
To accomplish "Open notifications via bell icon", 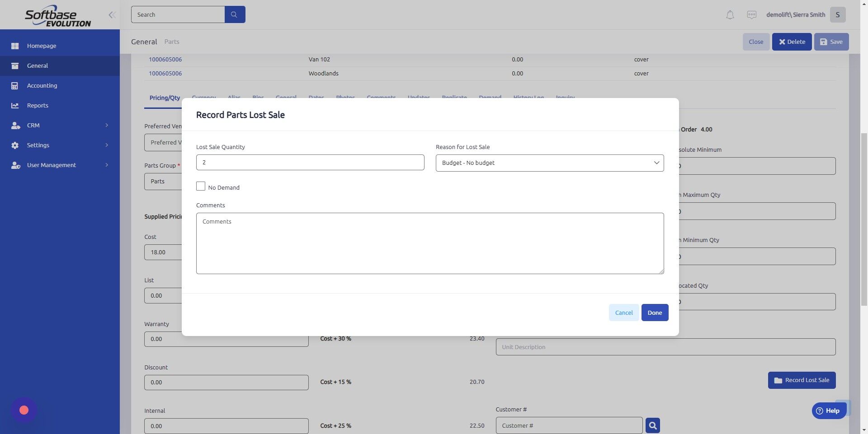I will click(x=729, y=14).
